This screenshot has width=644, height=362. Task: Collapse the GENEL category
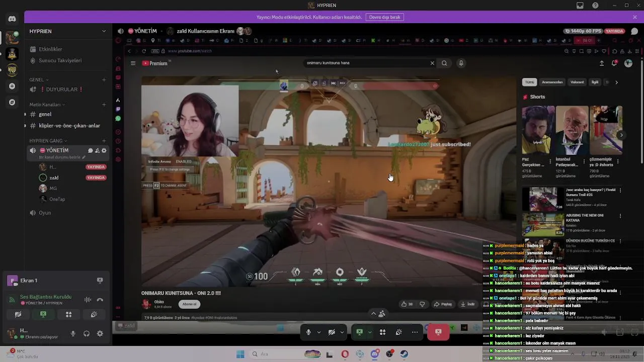point(39,79)
